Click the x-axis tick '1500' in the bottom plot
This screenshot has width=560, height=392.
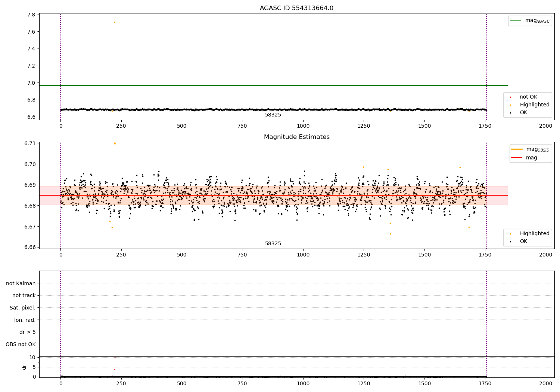[424, 384]
